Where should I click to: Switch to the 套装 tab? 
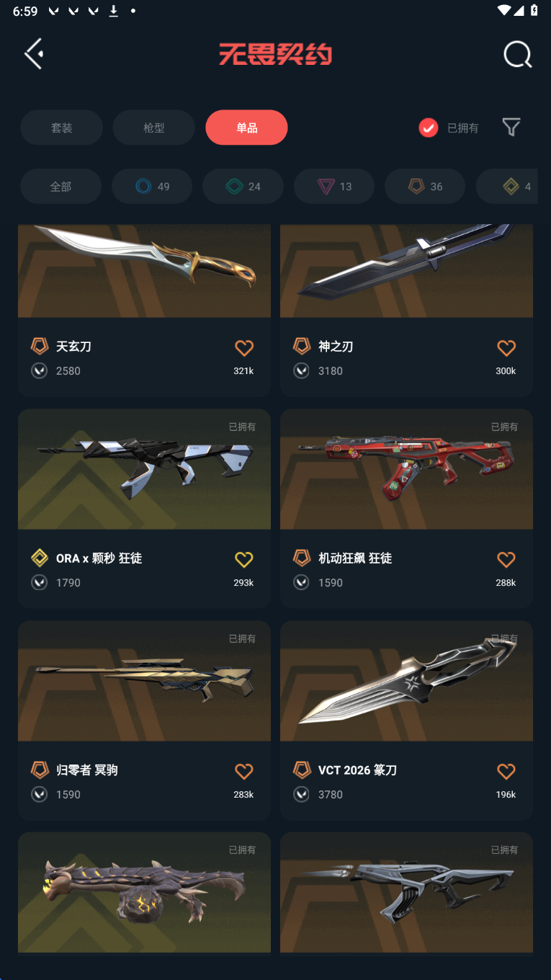pyautogui.click(x=61, y=128)
